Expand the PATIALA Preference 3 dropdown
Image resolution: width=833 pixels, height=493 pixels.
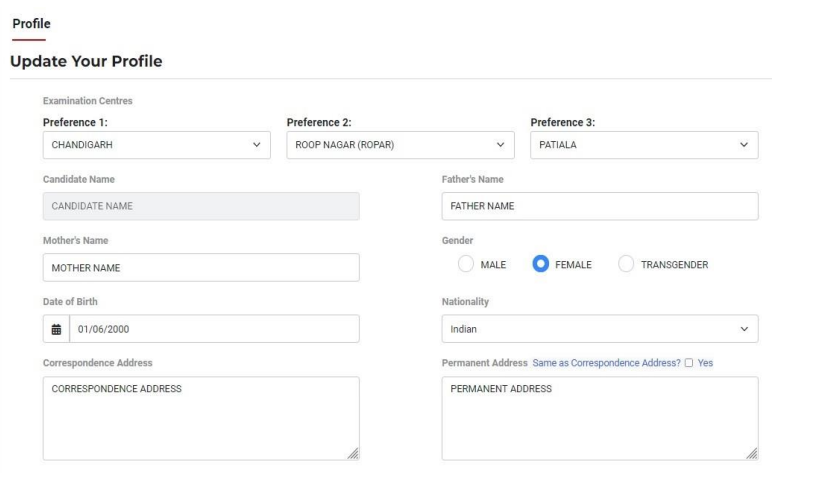[644, 145]
